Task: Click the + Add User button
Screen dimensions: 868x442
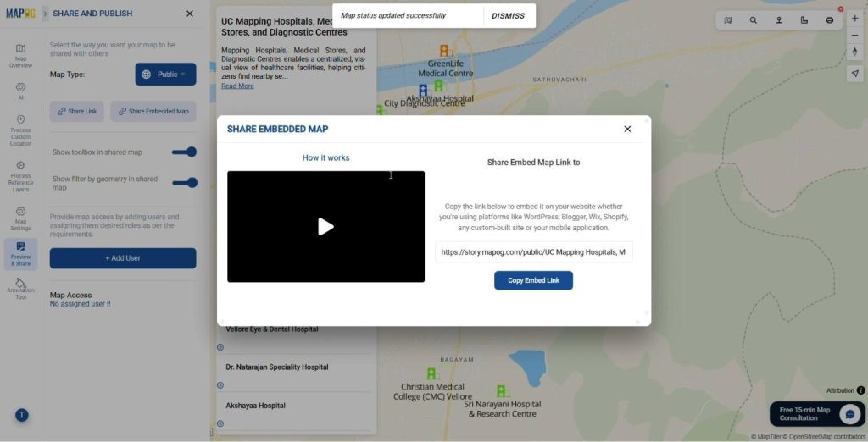Action: pos(123,258)
